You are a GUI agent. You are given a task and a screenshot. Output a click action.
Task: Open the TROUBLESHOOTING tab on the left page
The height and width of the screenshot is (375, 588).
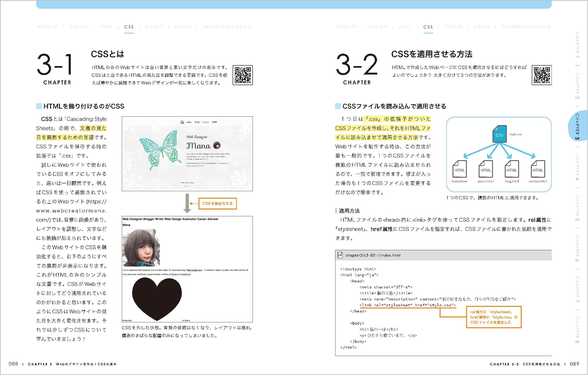(x=227, y=27)
